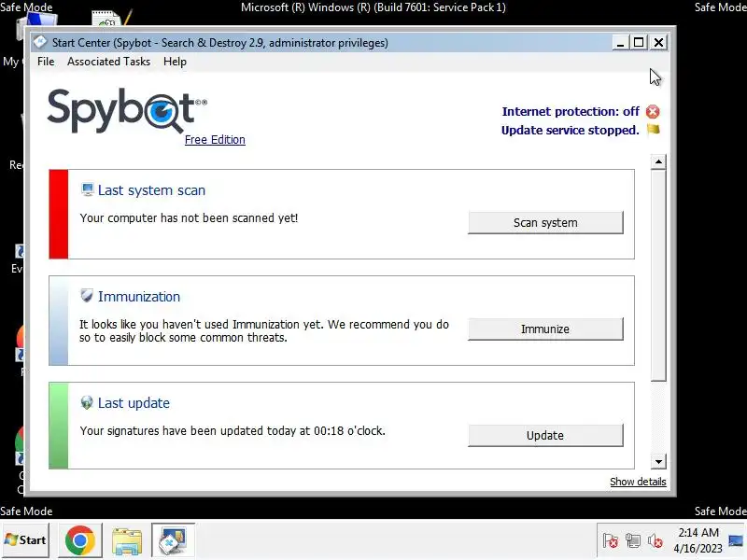Click the Update service stopped status text
Screen dimensions: 747x560
[570, 130]
